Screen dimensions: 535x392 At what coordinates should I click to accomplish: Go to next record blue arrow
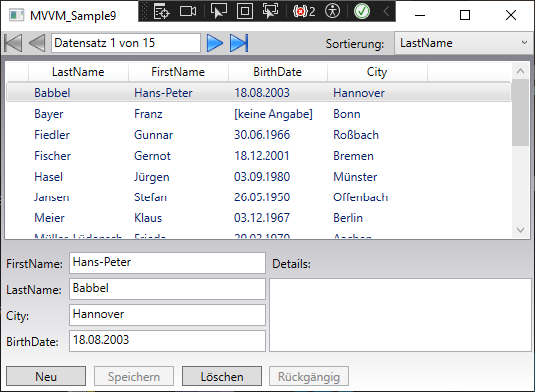pyautogui.click(x=215, y=43)
